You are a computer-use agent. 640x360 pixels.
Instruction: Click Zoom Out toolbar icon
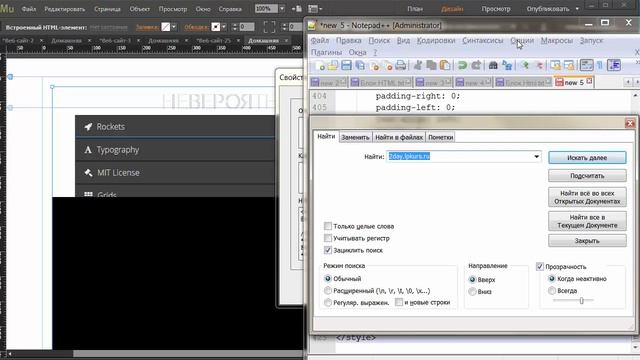(x=539, y=65)
